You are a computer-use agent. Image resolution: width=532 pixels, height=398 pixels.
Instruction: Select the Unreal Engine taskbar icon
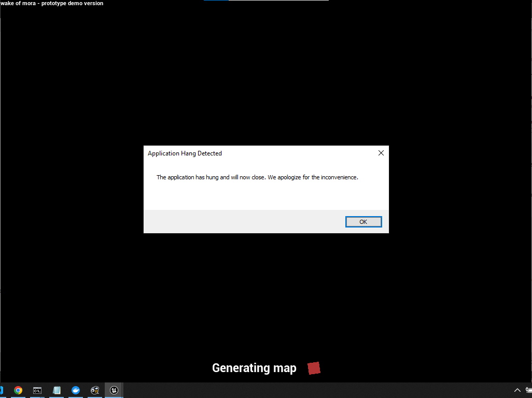[114, 390]
